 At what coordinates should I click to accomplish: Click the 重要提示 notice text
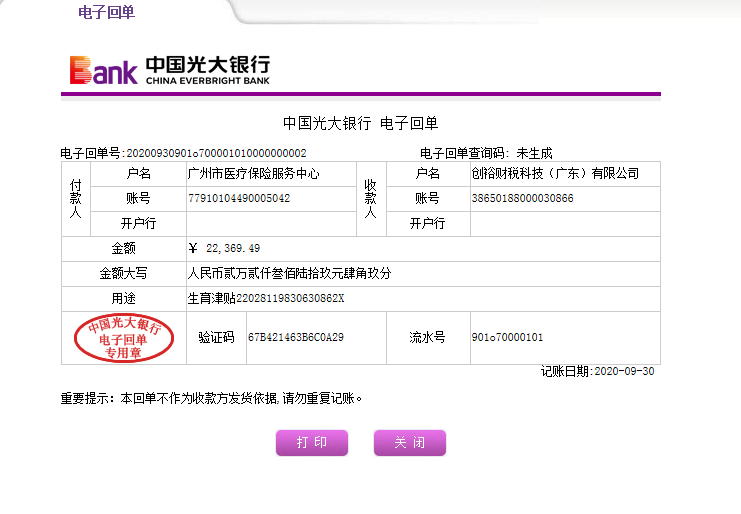coord(211,398)
